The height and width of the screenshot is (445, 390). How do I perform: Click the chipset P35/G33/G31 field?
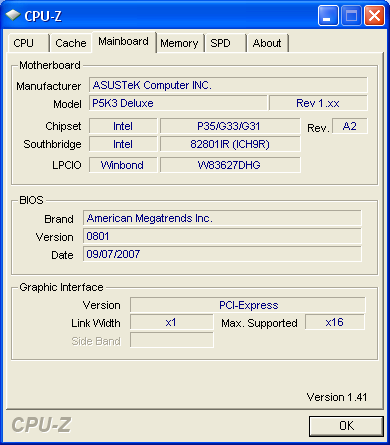click(230, 126)
